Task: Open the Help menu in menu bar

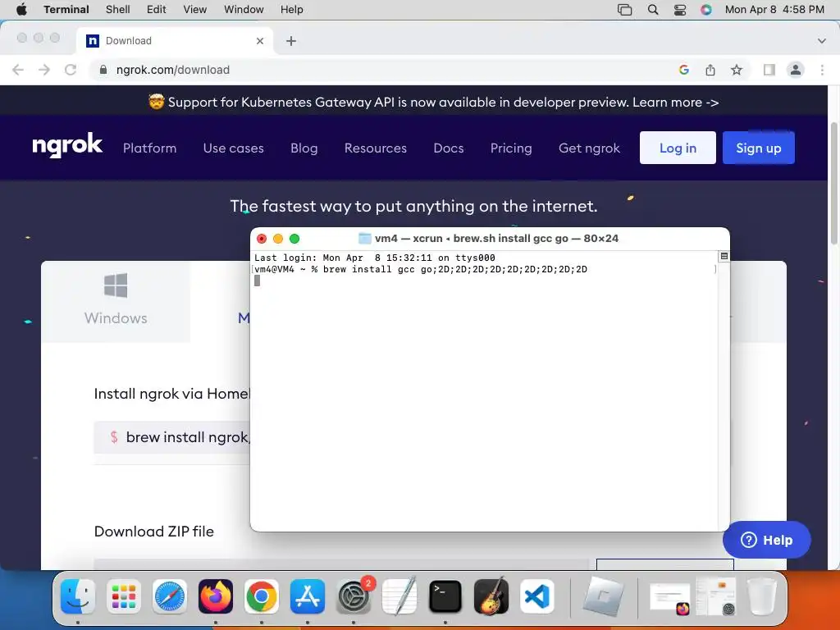Action: (291, 9)
